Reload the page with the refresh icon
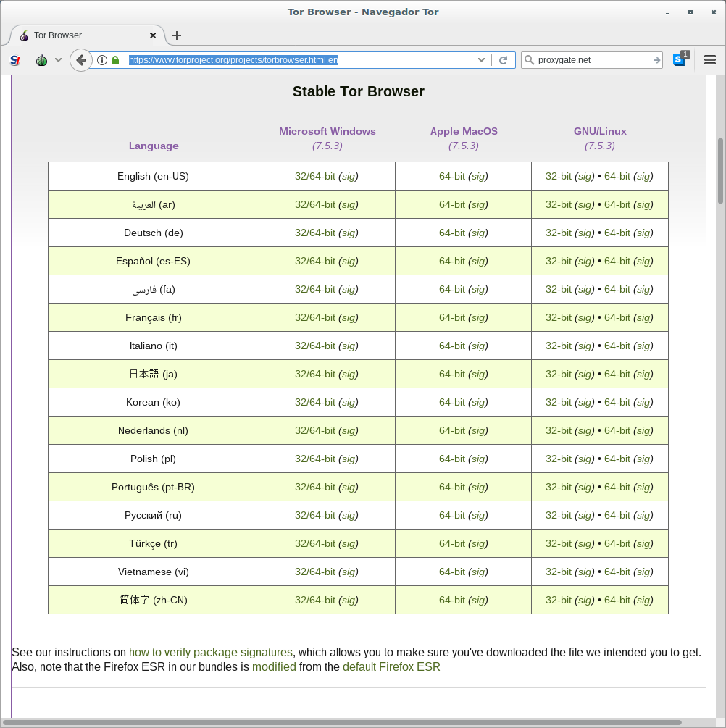The height and width of the screenshot is (728, 726). pos(503,60)
